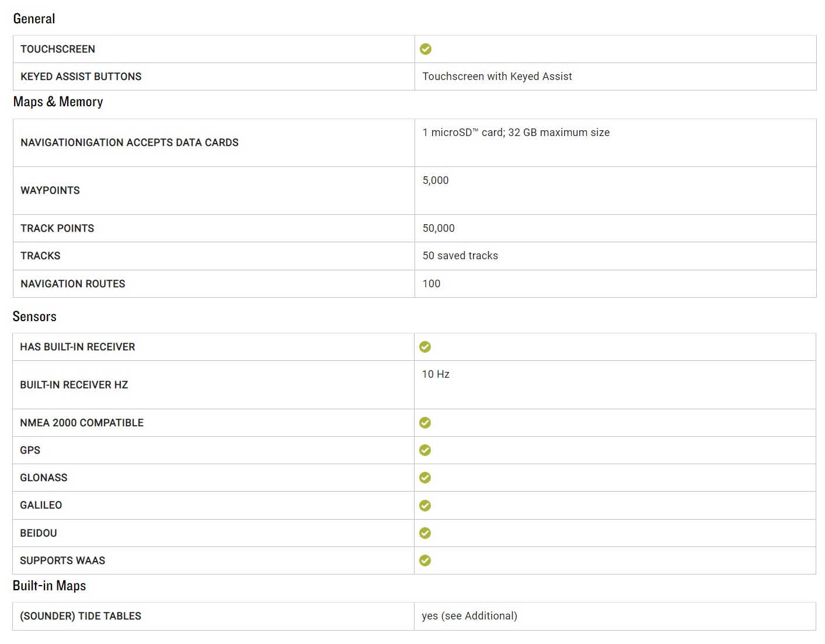Click the GALILEO checkmark icon

[x=425, y=506]
